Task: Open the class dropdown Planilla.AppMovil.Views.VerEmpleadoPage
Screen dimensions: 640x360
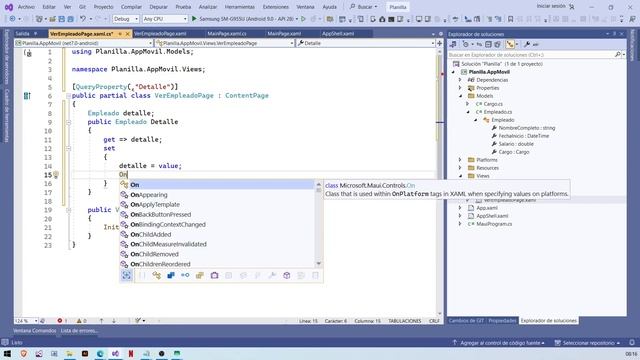Action: click(x=225, y=43)
